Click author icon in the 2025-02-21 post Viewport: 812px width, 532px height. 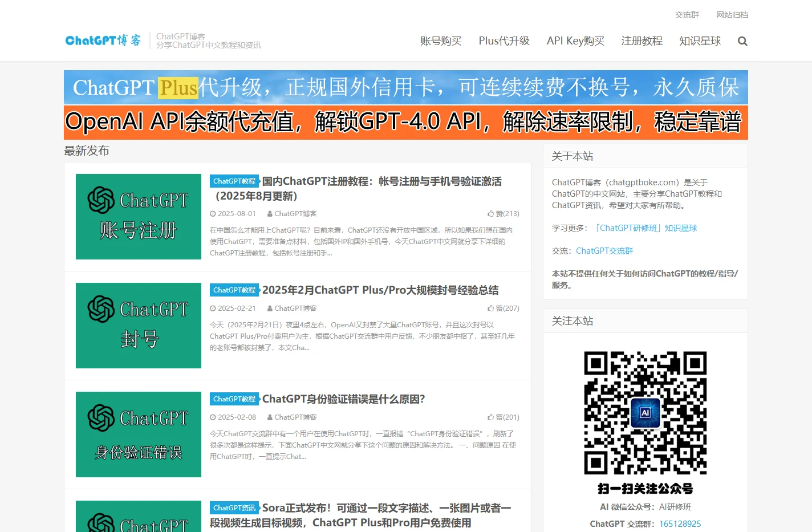[270, 308]
